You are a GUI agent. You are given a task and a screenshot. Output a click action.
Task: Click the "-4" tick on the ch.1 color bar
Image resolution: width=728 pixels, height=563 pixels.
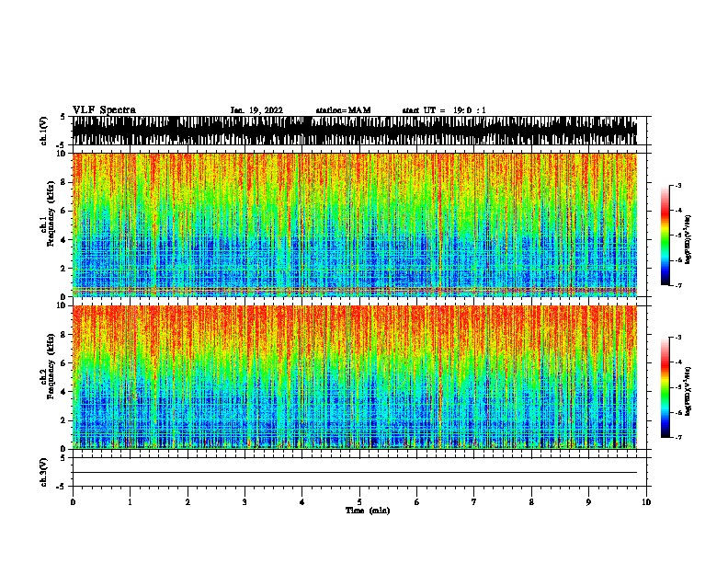click(678, 211)
